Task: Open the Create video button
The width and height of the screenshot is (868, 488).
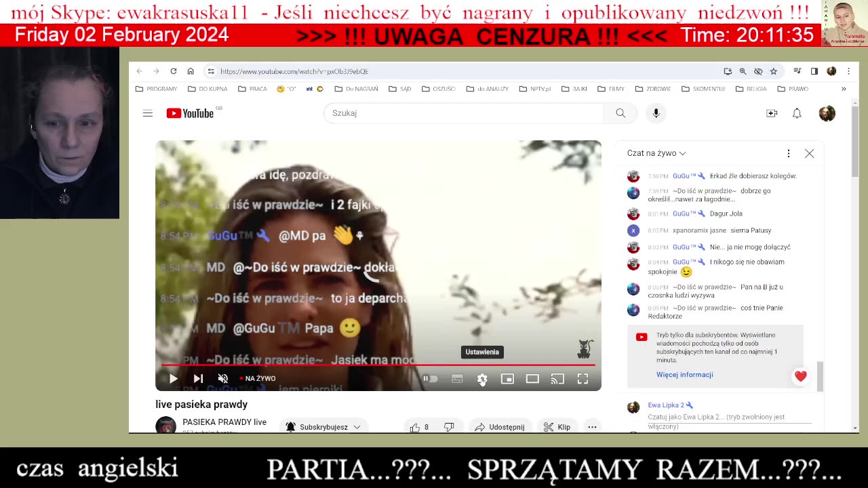Action: (772, 113)
